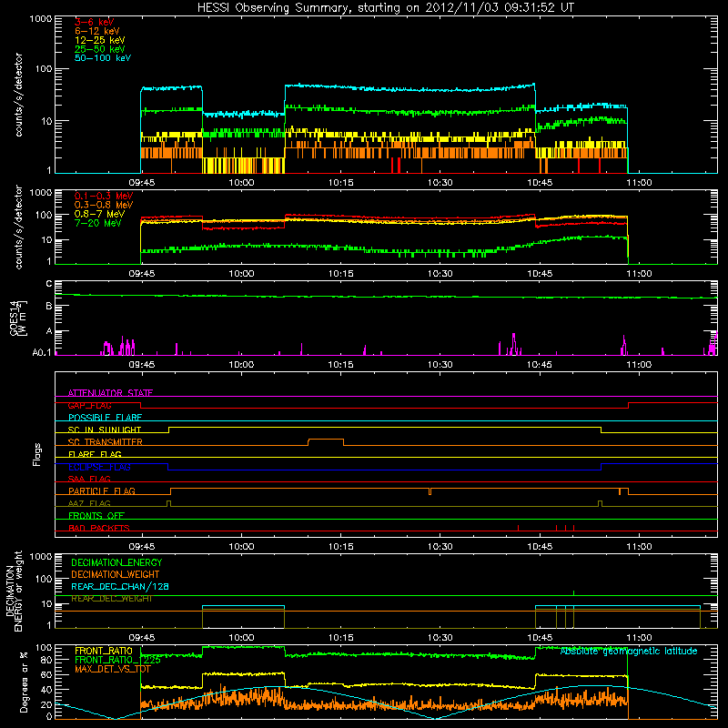The height and width of the screenshot is (728, 728).
Task: Click the Flags vertical axis title
Action: tap(37, 454)
